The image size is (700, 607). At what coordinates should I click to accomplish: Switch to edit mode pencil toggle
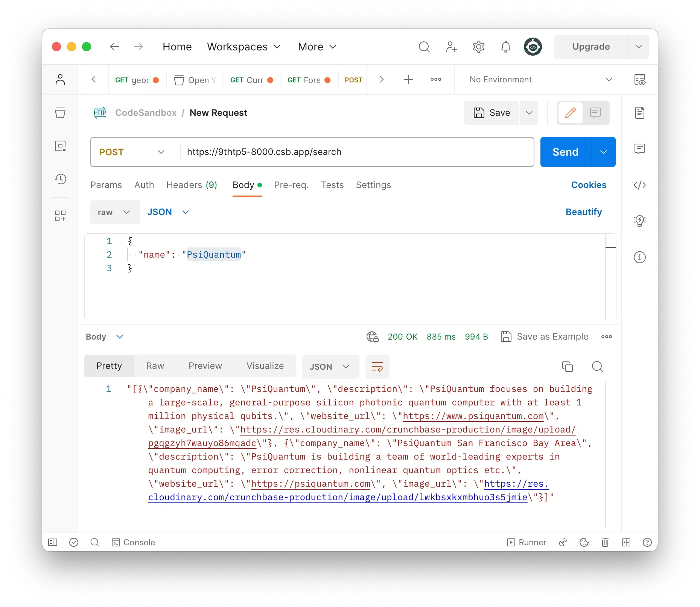coord(570,113)
